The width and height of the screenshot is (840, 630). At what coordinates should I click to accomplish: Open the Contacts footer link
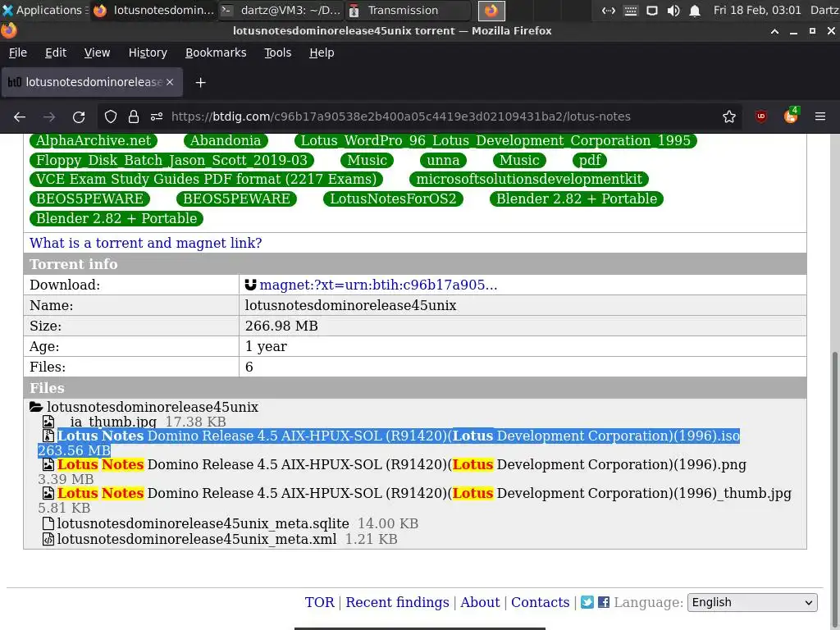tap(540, 602)
